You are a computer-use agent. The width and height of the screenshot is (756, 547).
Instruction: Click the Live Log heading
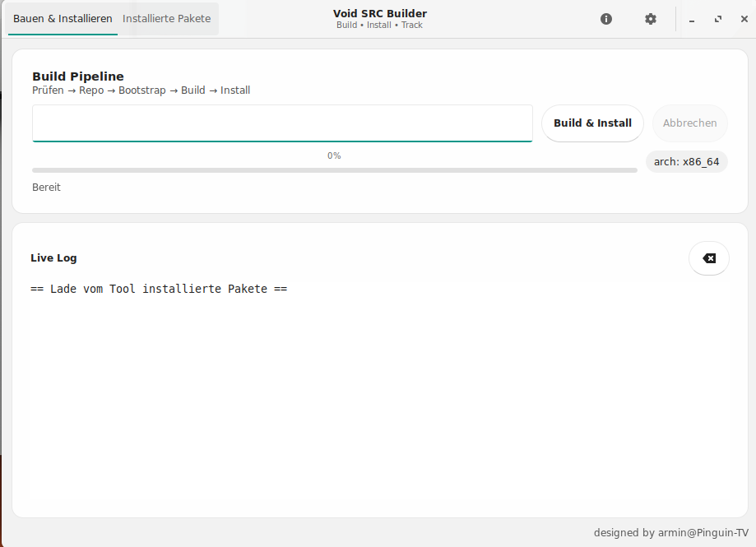[x=53, y=258]
